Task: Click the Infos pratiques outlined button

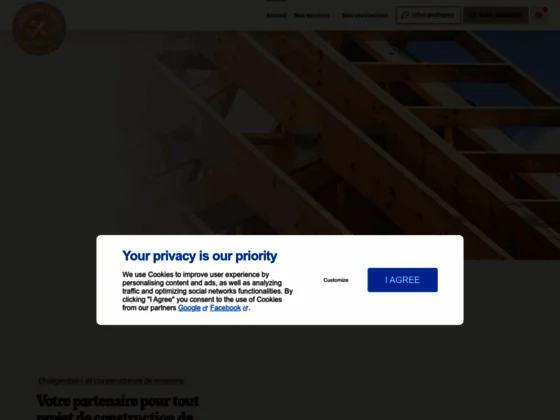Action: coord(428,15)
